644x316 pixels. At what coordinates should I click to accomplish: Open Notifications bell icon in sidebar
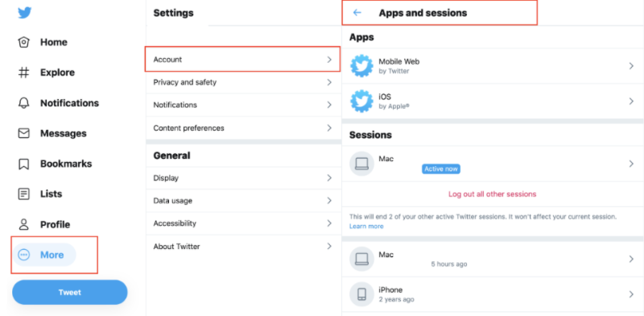click(x=24, y=103)
